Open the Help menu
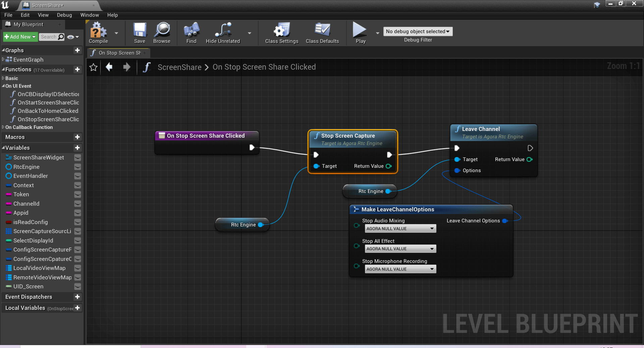The width and height of the screenshot is (644, 348). coord(112,15)
